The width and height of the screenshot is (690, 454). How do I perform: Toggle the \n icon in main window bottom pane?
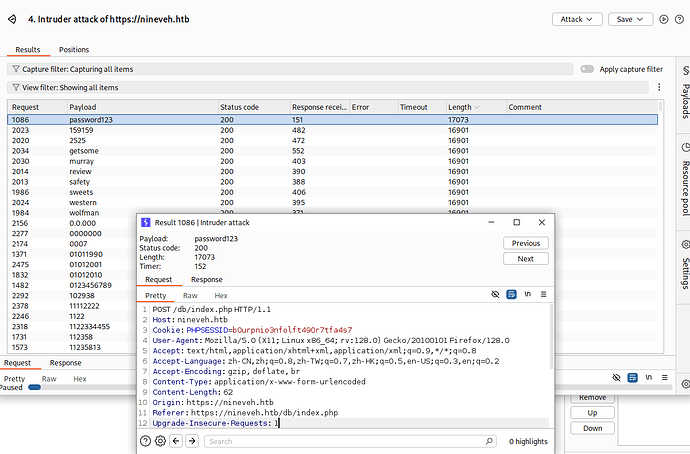[x=649, y=377]
